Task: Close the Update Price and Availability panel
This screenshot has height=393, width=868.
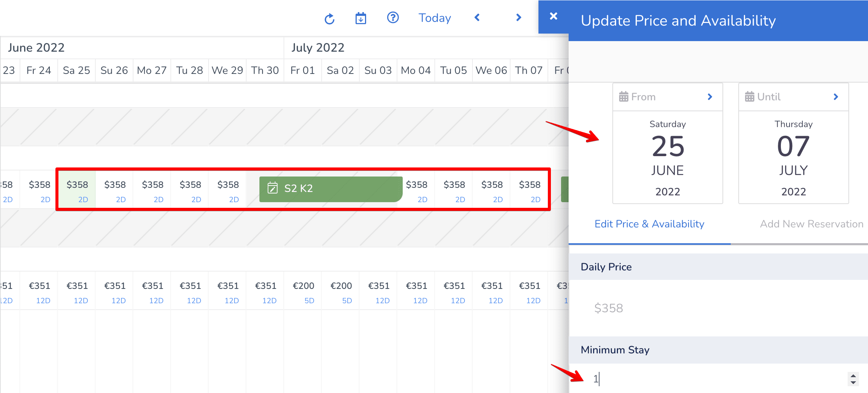Action: coord(554,16)
